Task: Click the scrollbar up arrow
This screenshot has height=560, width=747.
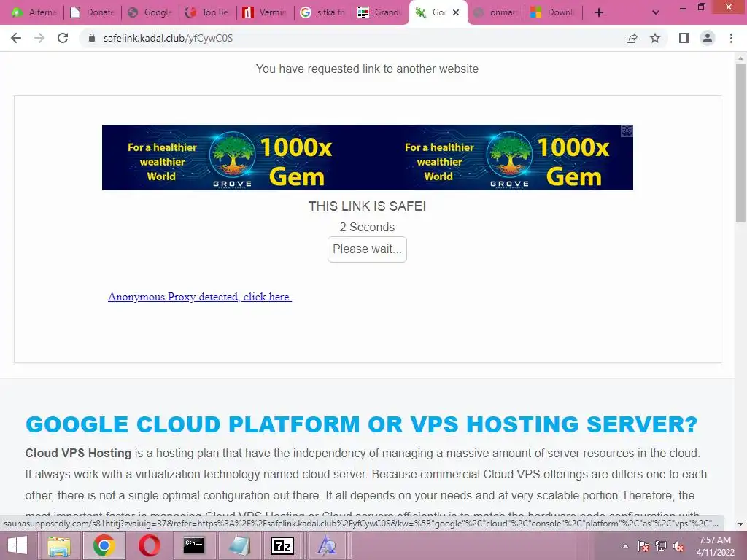Action: [740, 58]
